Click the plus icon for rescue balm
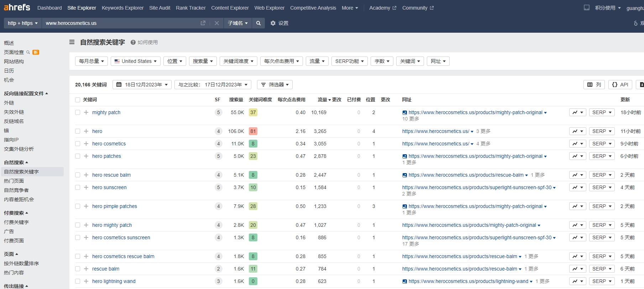The image size is (644, 289). pos(86,269)
